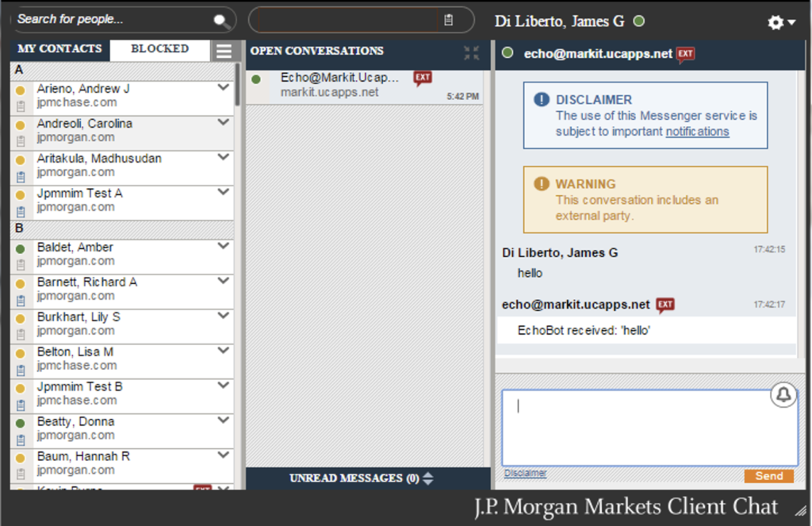The image size is (812, 526).
Task: Select contact Barnett, Richard A
Action: [122, 292]
